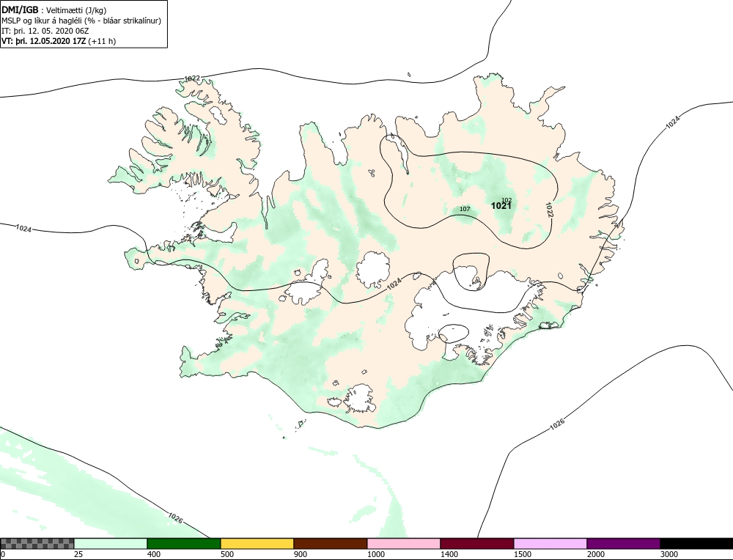Image resolution: width=733 pixels, height=560 pixels.
Task: Click the 'IT: þri. 12. 05. 2020 06Z' line
Action: 45,31
